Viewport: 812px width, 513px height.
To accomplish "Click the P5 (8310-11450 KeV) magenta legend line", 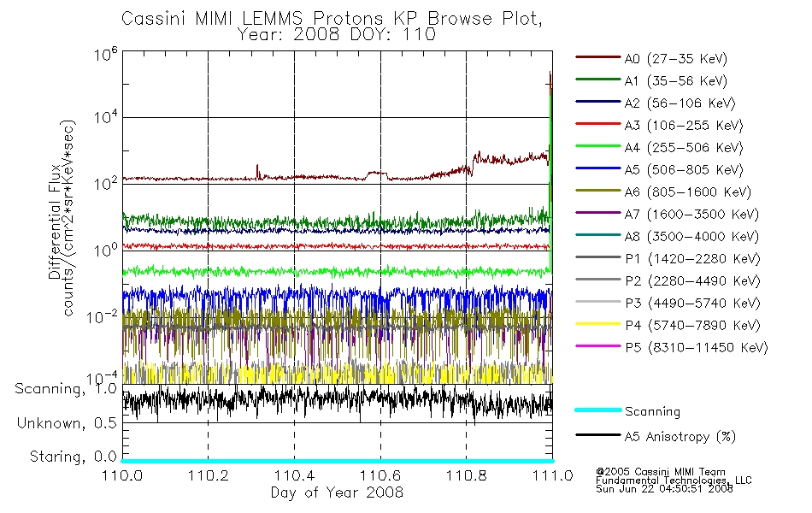I will (598, 346).
